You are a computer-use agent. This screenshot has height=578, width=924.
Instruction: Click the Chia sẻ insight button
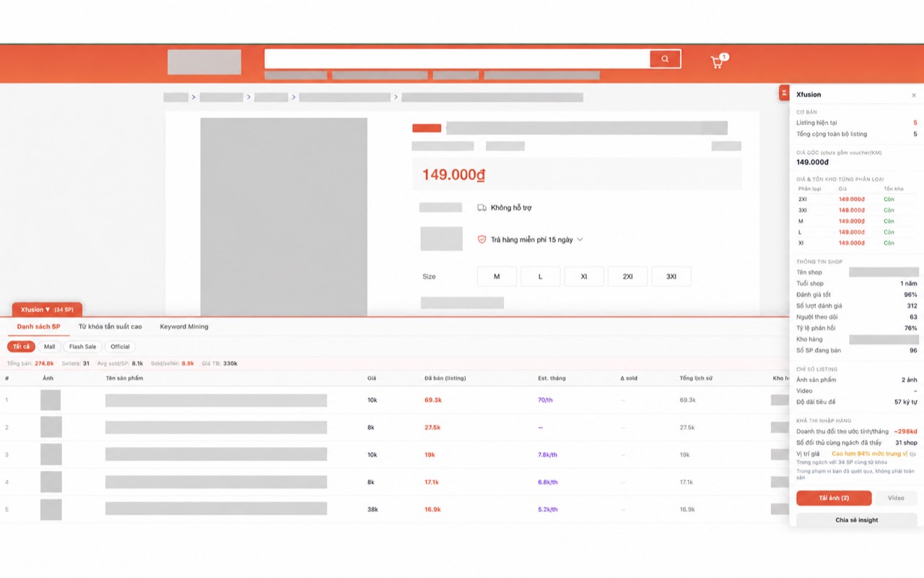point(857,519)
